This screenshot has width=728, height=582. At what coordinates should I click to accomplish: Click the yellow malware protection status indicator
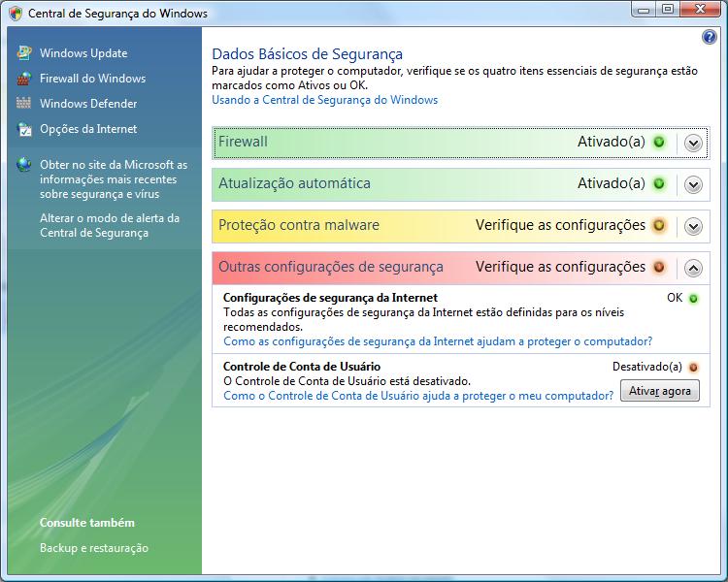[659, 225]
